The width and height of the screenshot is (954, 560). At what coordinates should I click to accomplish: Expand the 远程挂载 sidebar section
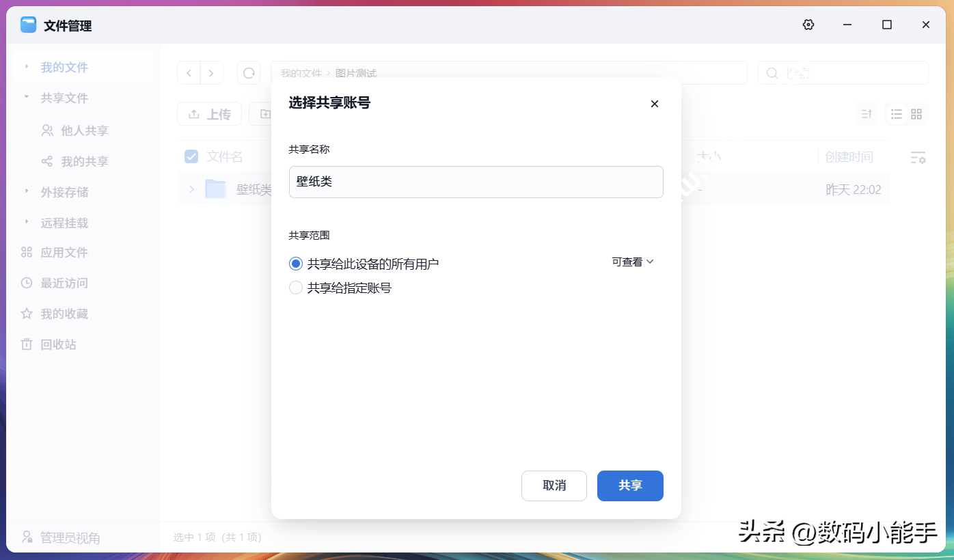point(27,222)
